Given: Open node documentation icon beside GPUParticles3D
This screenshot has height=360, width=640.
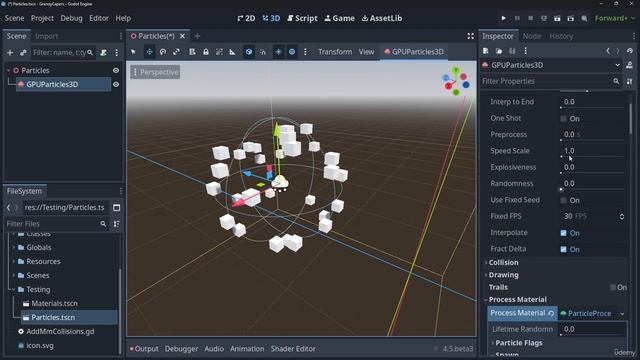Looking at the screenshot, I should 629,65.
